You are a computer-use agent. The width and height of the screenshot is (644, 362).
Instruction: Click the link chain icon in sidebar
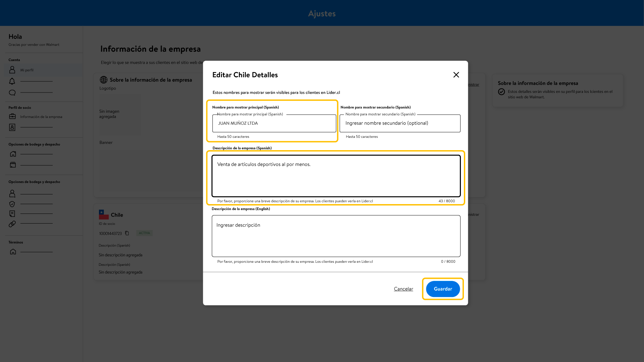(x=12, y=224)
